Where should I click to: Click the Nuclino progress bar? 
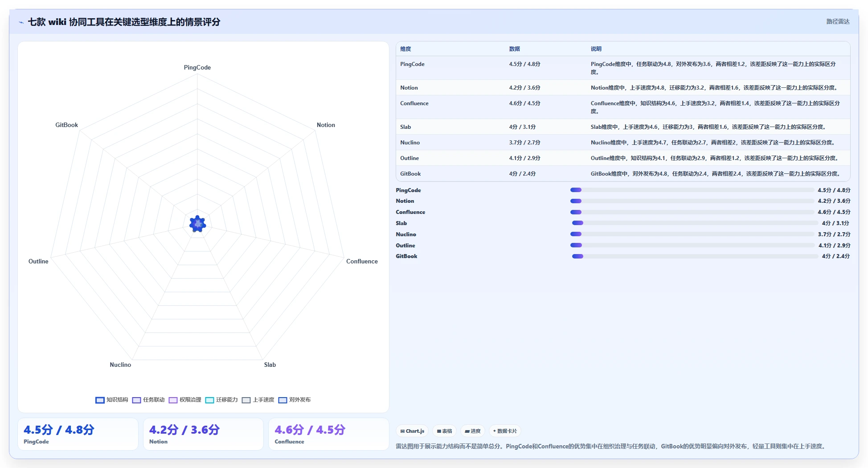692,234
